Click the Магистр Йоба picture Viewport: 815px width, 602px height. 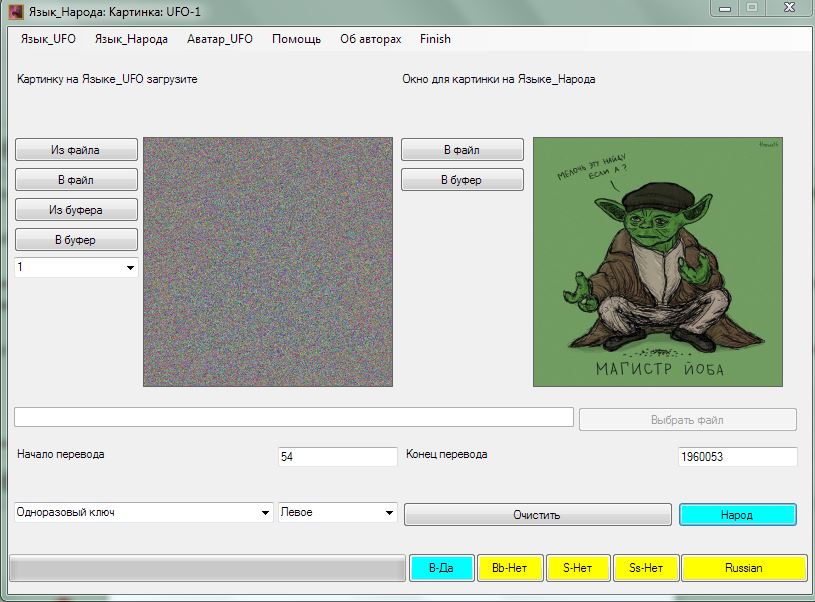(x=658, y=262)
